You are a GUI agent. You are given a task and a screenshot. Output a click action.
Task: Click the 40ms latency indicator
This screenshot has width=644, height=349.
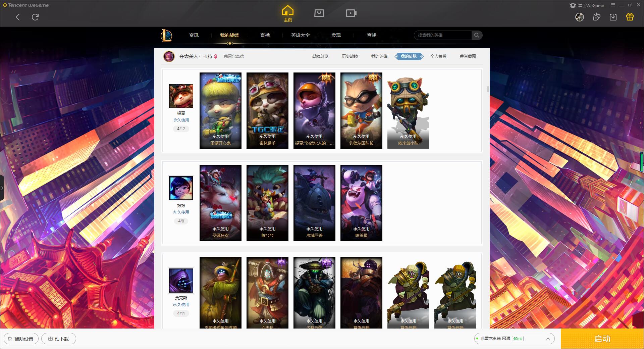[518, 339]
